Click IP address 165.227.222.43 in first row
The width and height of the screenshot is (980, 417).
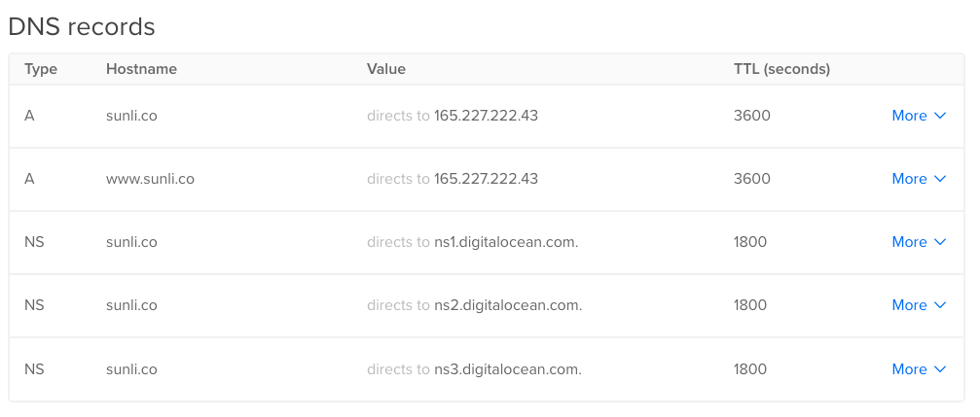click(x=486, y=116)
